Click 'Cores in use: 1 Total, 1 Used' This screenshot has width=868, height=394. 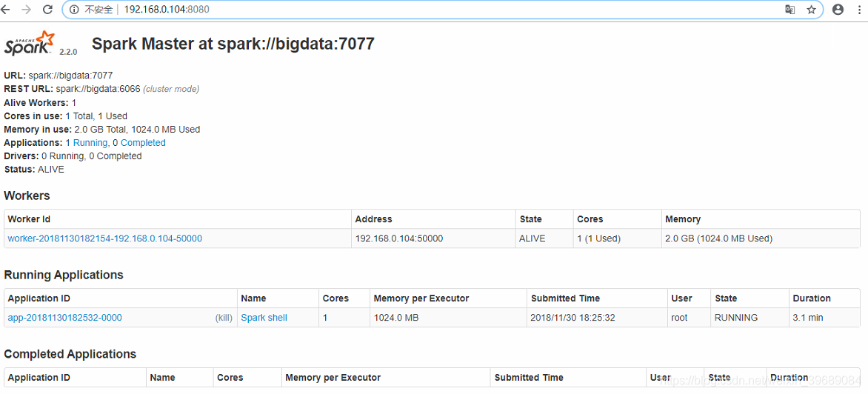click(x=65, y=116)
